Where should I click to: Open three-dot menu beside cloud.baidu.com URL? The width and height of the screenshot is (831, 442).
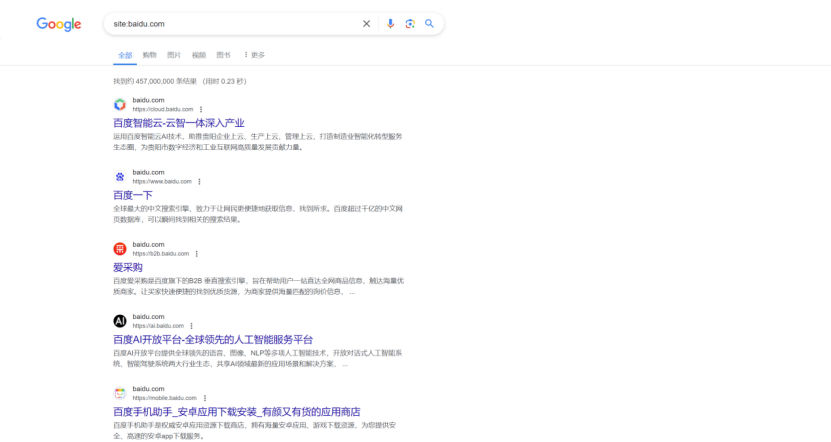click(x=201, y=109)
